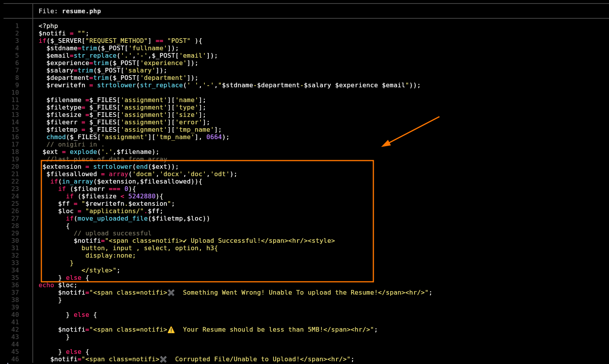Click the 'experience' string on line 6
This screenshot has width=609, height=364.
pyautogui.click(x=163, y=63)
